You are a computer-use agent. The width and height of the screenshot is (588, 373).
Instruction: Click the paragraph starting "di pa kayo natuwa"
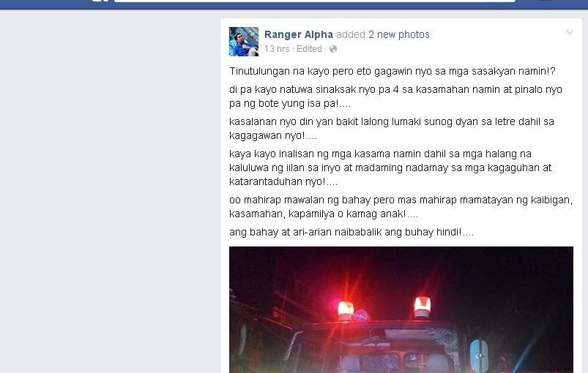pyautogui.click(x=395, y=97)
